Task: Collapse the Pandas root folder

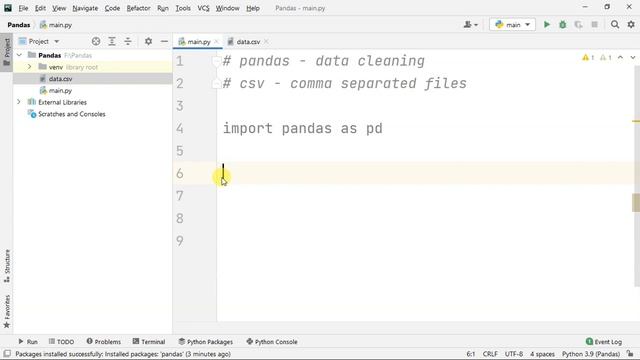Action: tap(19, 55)
